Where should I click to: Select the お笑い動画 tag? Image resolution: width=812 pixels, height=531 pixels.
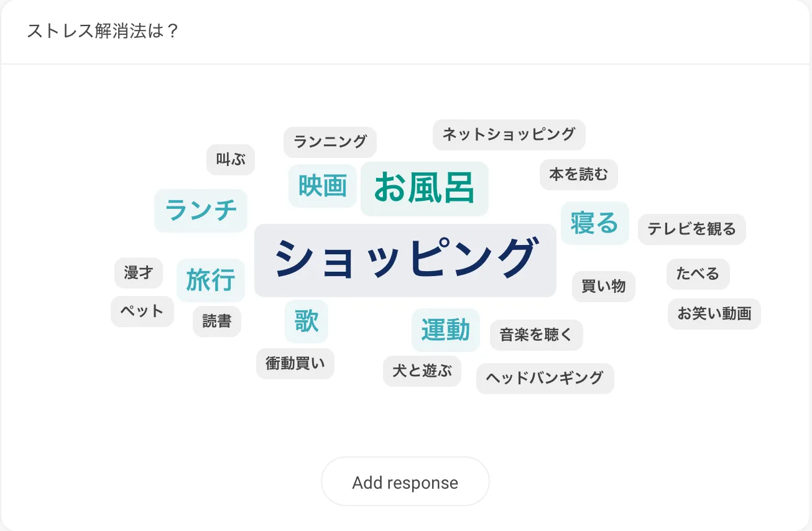coord(714,314)
